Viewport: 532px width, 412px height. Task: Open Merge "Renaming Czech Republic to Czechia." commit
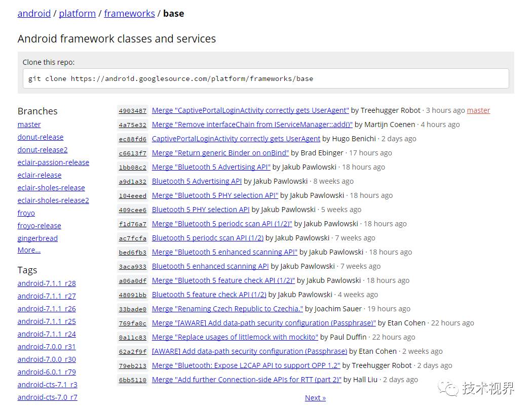227,309
